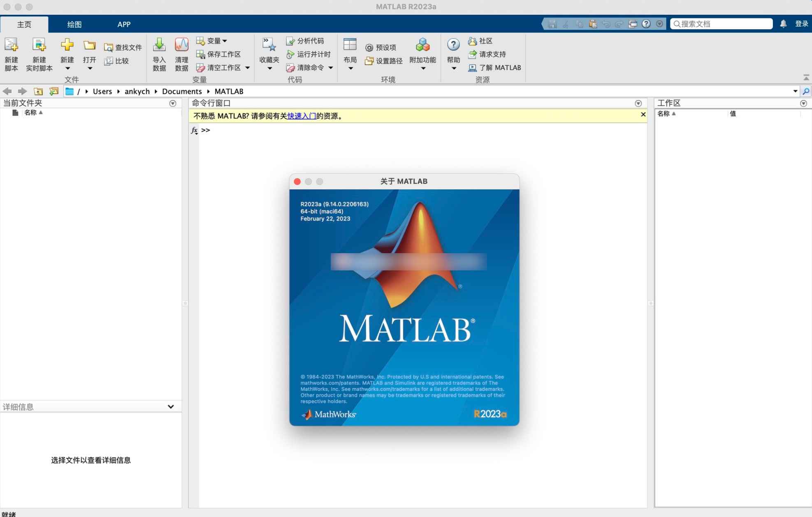Open 设置路径 (Set Path) dialog
812x517 pixels.
click(384, 61)
